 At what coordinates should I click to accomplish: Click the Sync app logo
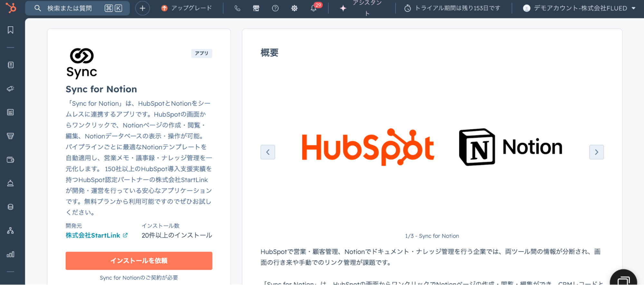[x=82, y=63]
